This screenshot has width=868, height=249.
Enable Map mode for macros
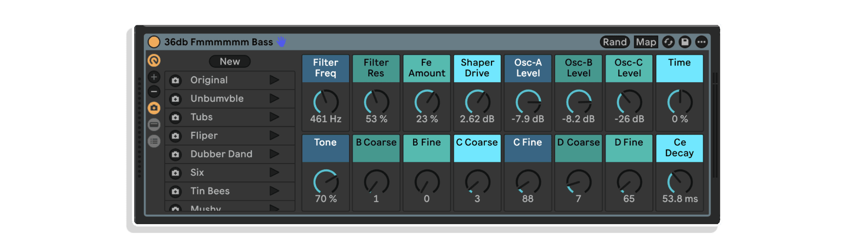[x=646, y=42]
